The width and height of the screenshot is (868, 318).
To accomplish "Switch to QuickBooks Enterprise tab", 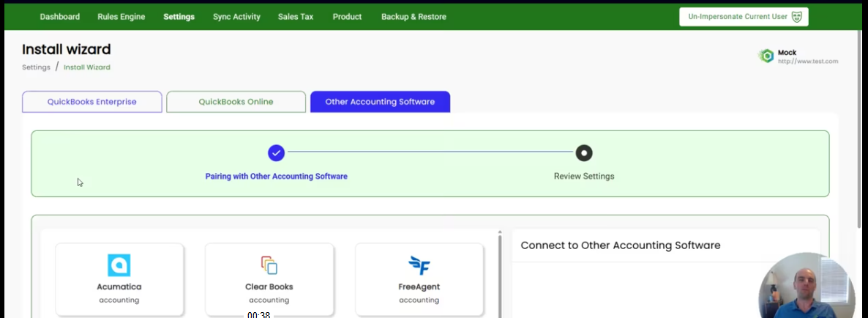I will pyautogui.click(x=92, y=102).
